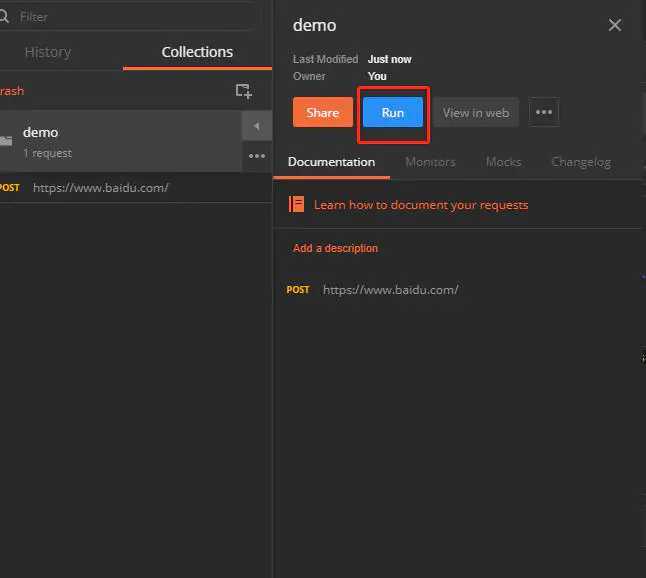Image resolution: width=646 pixels, height=578 pixels.
Task: Click the new collection icon
Action: (243, 91)
